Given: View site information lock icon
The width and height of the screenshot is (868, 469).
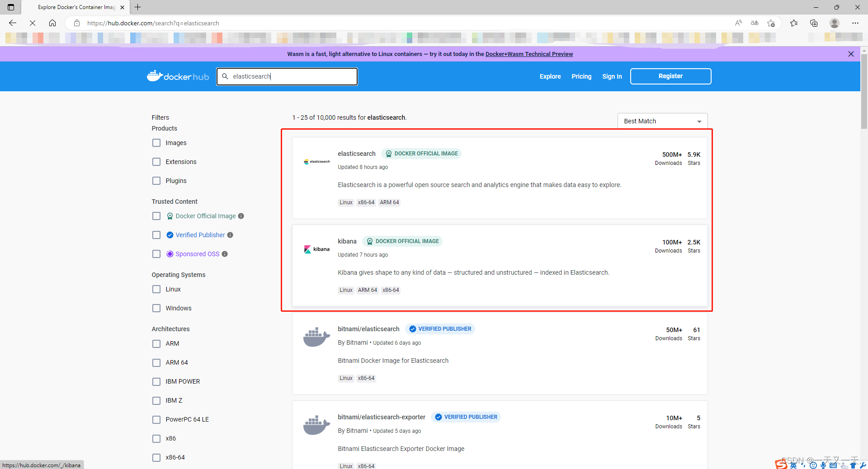Looking at the screenshot, I should (77, 23).
